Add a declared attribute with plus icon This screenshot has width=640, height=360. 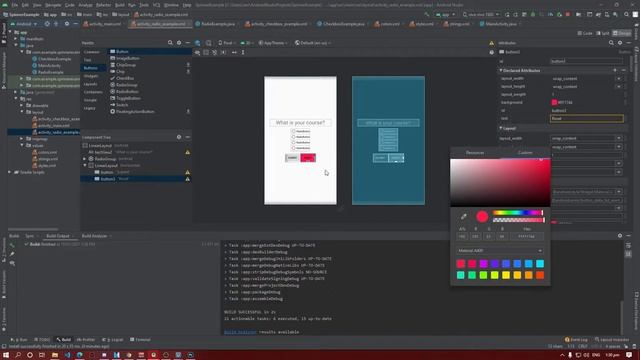pos(615,71)
